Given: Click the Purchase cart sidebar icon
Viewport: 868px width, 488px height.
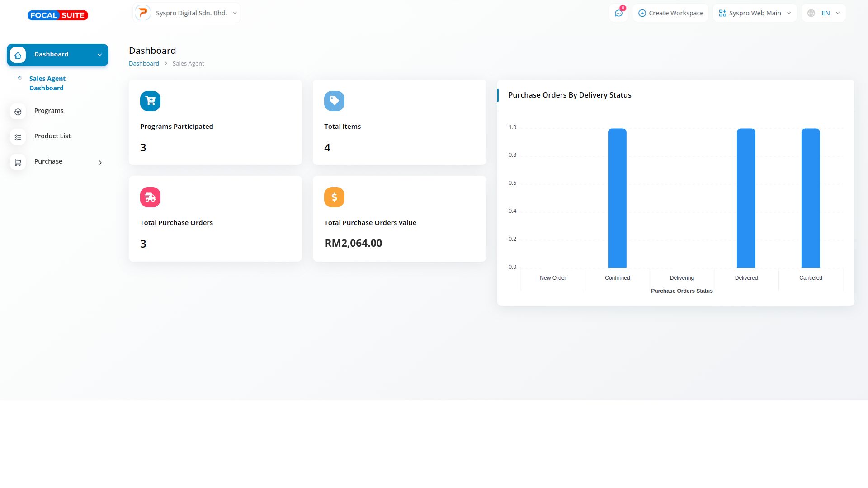Looking at the screenshot, I should (x=18, y=162).
